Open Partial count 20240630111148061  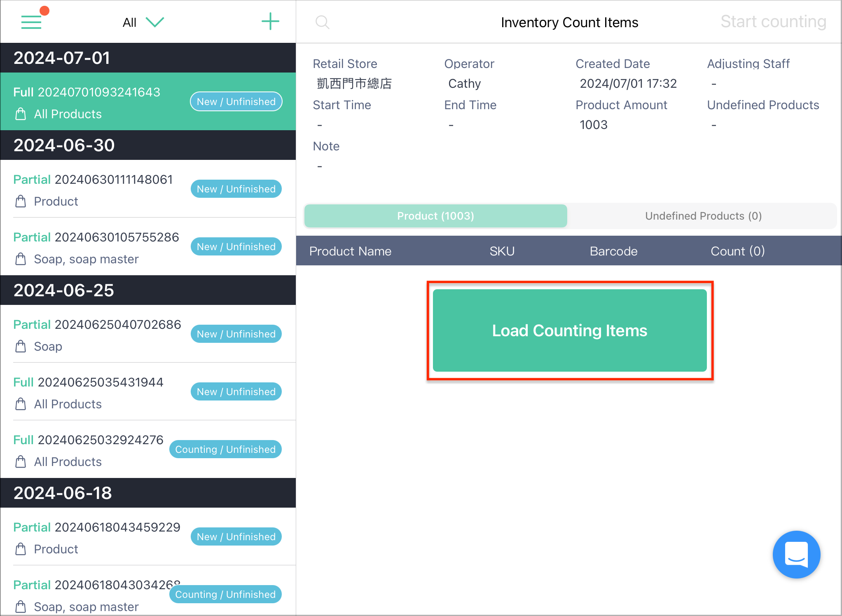pos(148,189)
